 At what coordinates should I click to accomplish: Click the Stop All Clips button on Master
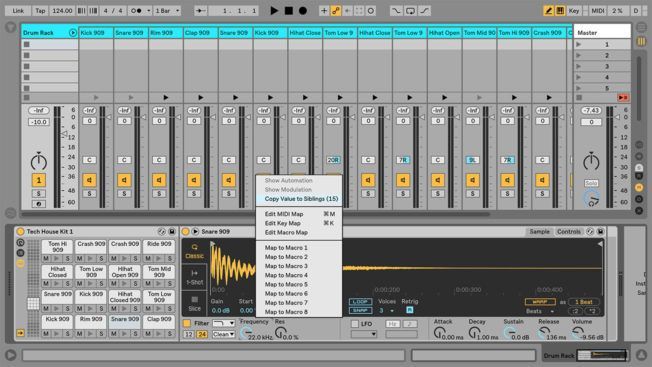point(579,98)
